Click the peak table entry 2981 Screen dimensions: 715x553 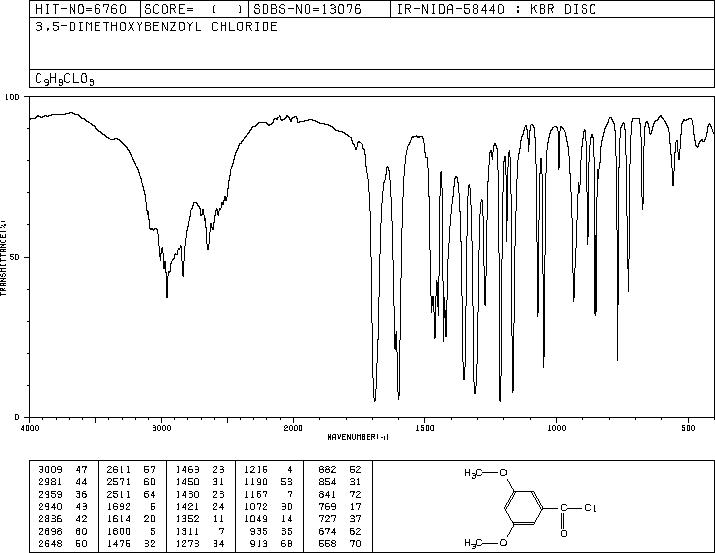tap(50, 482)
